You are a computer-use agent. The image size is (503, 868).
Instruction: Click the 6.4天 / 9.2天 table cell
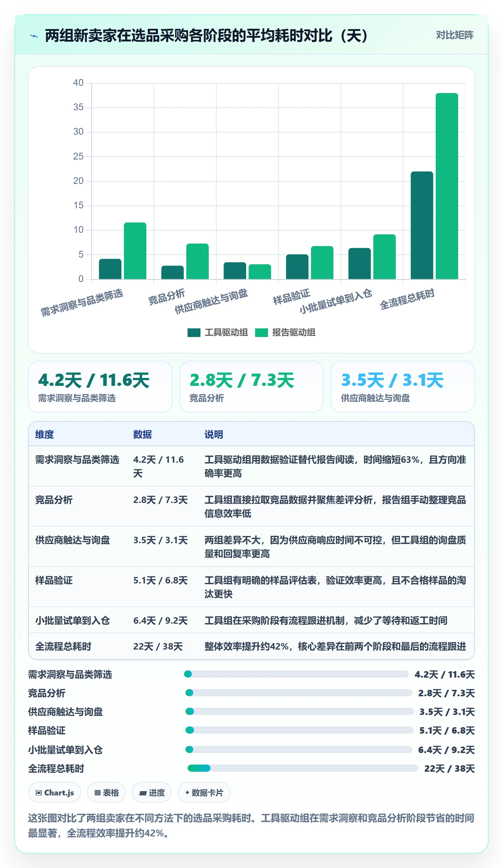click(x=161, y=620)
